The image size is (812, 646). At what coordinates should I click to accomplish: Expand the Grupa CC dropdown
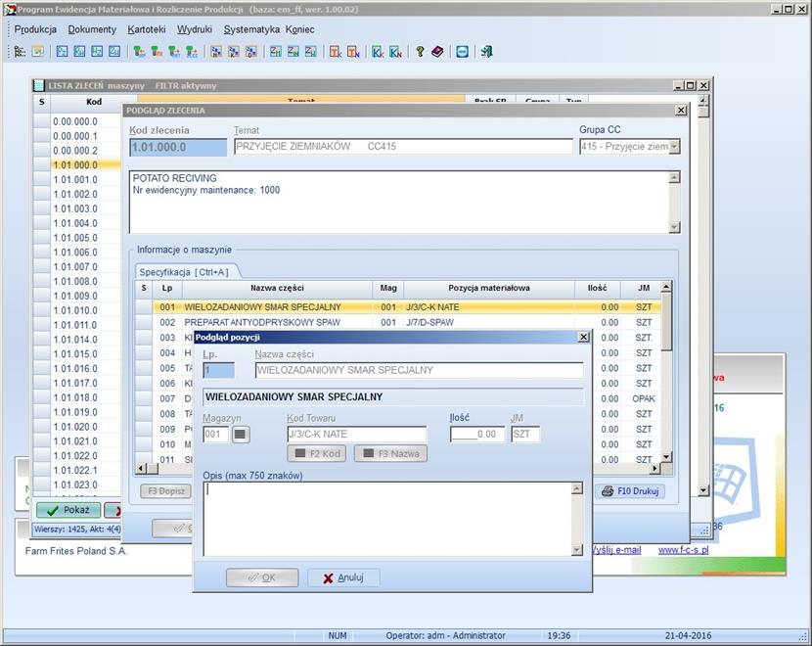point(673,147)
